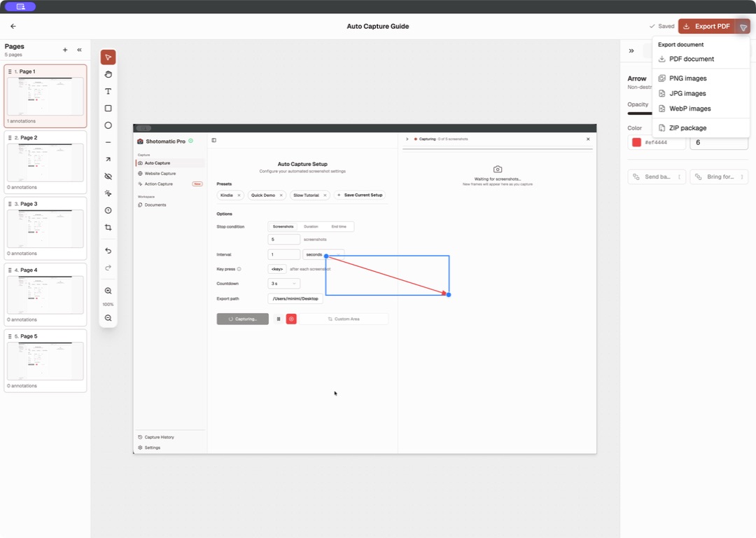Zoom in on the canvas

108,291
